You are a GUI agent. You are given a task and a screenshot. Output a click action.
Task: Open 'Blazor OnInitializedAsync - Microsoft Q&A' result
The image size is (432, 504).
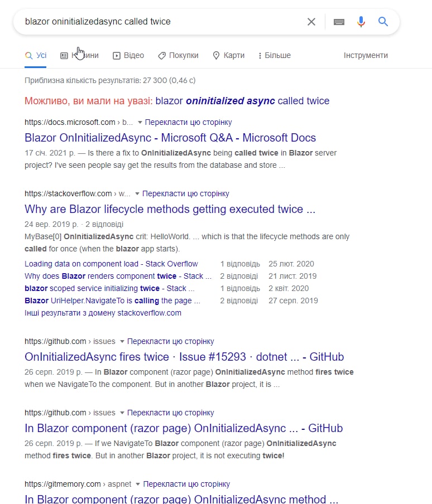coord(170,138)
